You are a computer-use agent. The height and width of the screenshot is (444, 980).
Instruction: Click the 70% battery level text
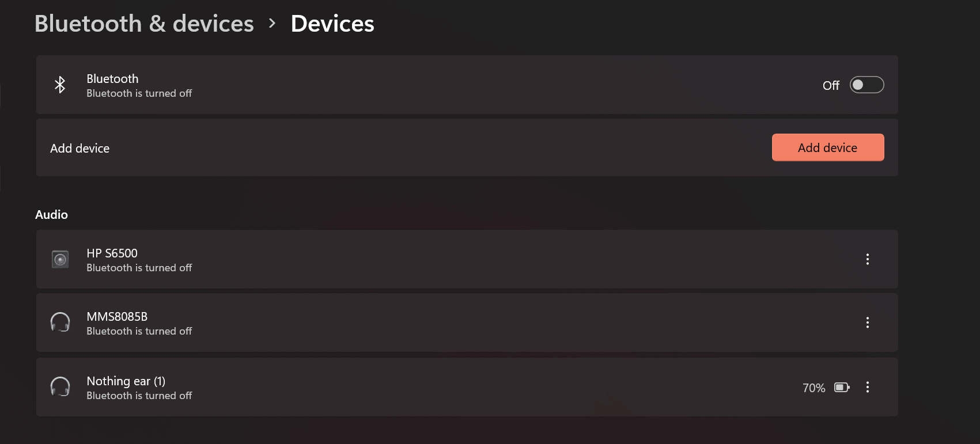click(813, 388)
